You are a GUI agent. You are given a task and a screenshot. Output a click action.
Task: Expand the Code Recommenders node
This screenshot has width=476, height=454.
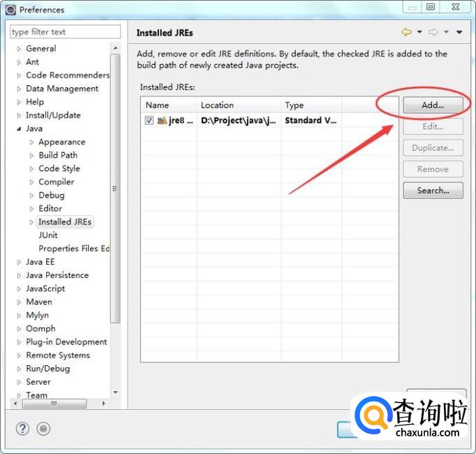click(x=19, y=75)
